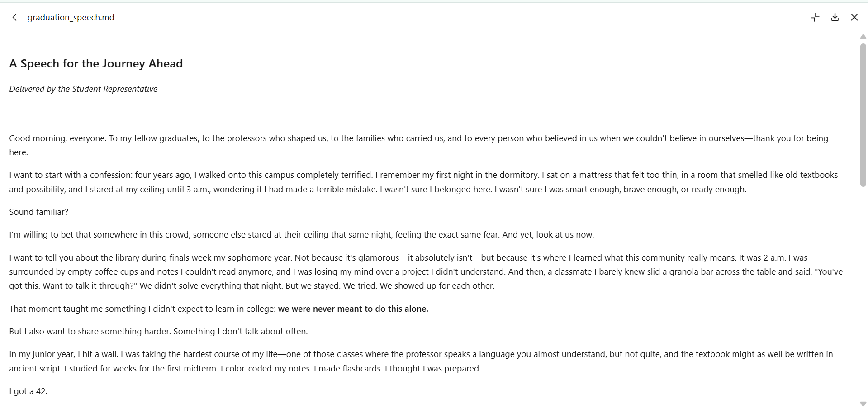Click the paragraph starting 'I'm willing to bet'

click(302, 234)
